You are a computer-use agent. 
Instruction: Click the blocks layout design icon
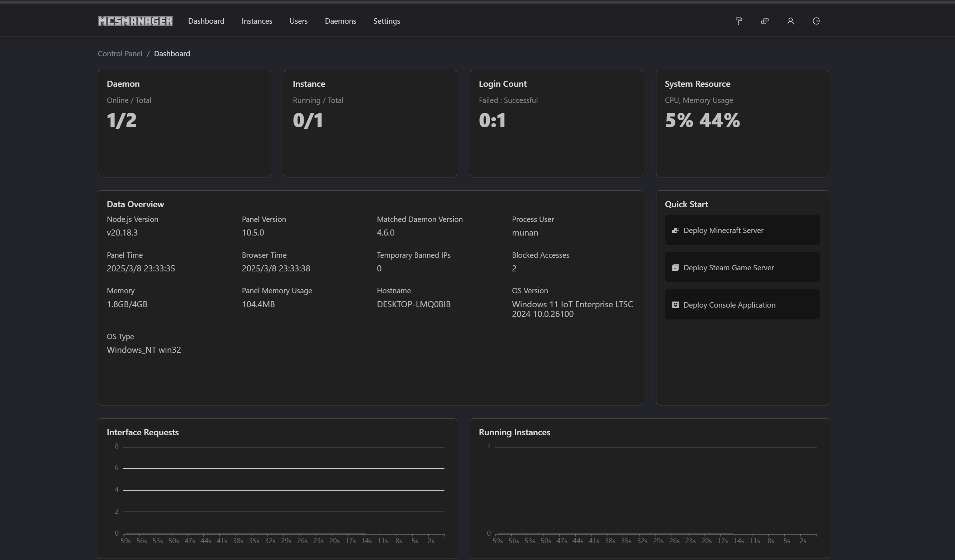(x=764, y=21)
